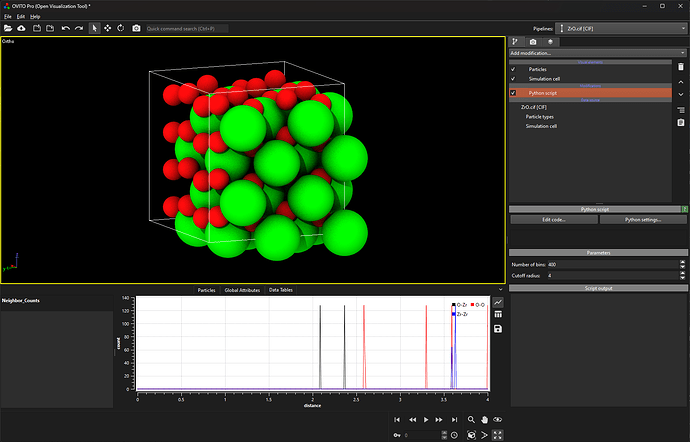Open the File menu

8,16
